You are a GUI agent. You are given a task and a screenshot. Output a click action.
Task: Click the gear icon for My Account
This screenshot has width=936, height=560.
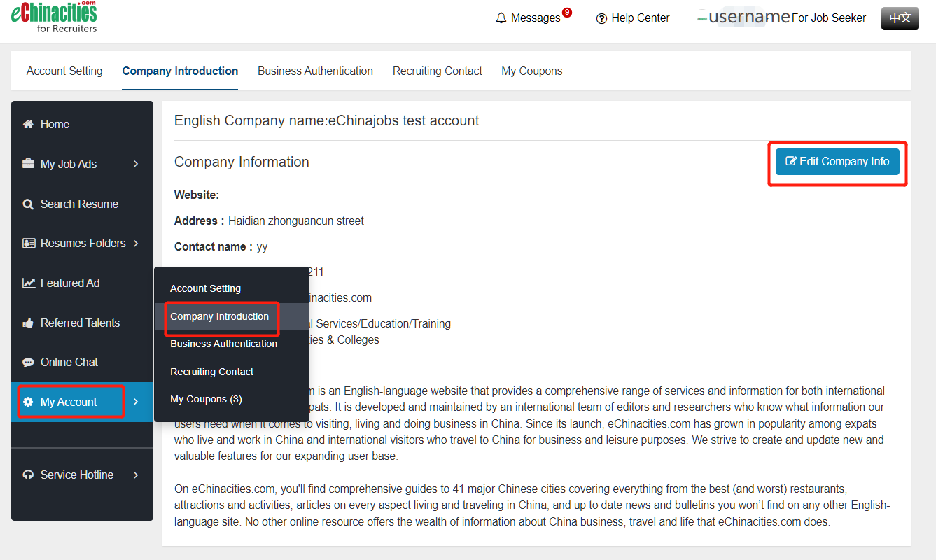point(29,402)
